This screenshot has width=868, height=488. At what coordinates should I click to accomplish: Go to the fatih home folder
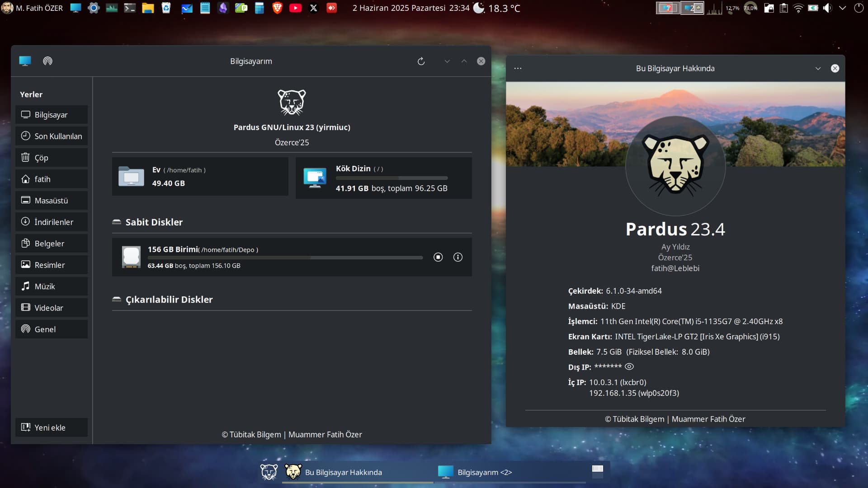coord(52,179)
